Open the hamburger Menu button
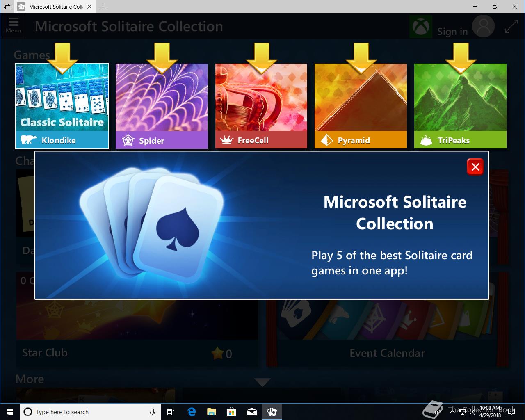This screenshot has height=420, width=525. click(x=13, y=25)
